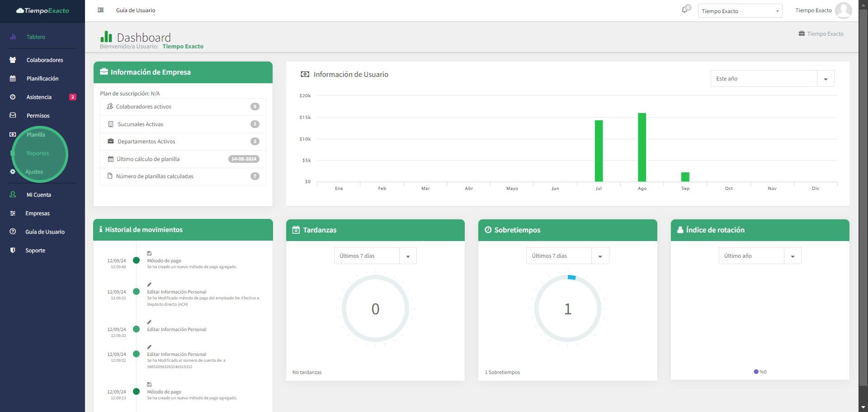This screenshot has height=412, width=868.
Task: Expand Sobretiempos 'Últimos 7 días' dropdown
Action: click(567, 256)
